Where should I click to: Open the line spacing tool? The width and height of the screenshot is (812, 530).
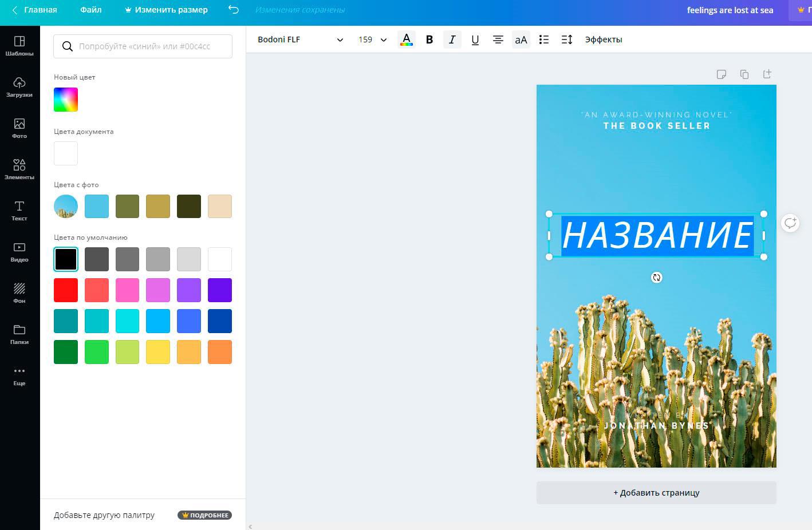567,39
